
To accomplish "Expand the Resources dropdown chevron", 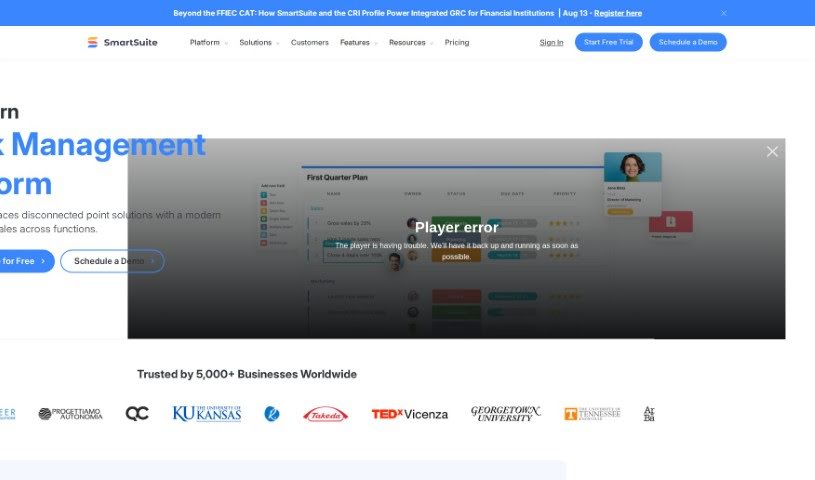I will (431, 43).
